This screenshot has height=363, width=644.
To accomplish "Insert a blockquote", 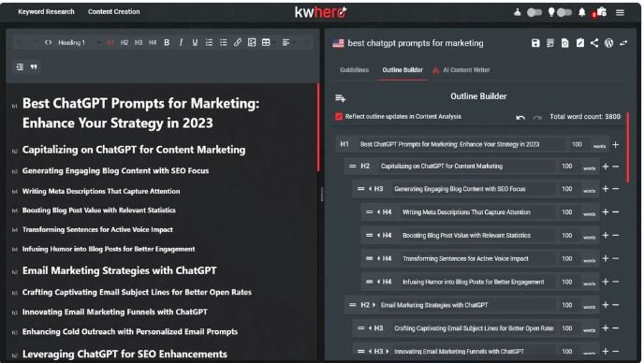I will tap(34, 67).
